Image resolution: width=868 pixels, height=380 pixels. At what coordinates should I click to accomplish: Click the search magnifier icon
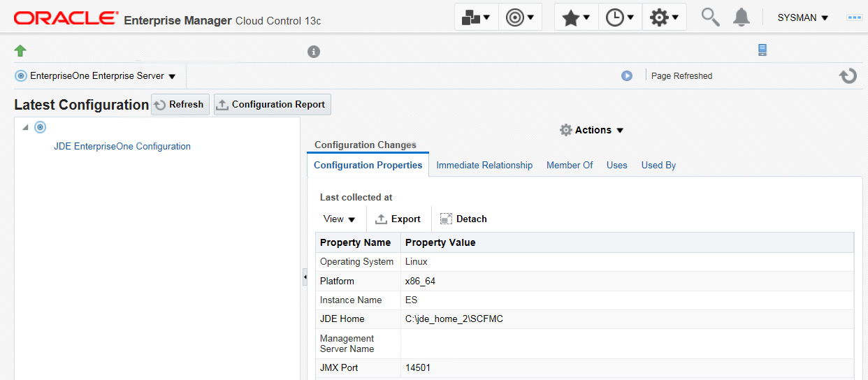(x=710, y=17)
